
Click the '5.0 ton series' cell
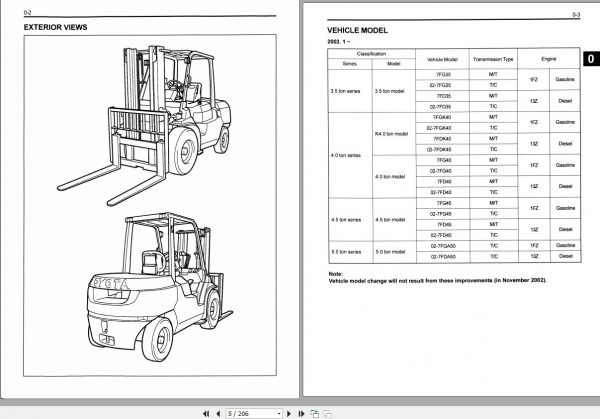tap(350, 252)
